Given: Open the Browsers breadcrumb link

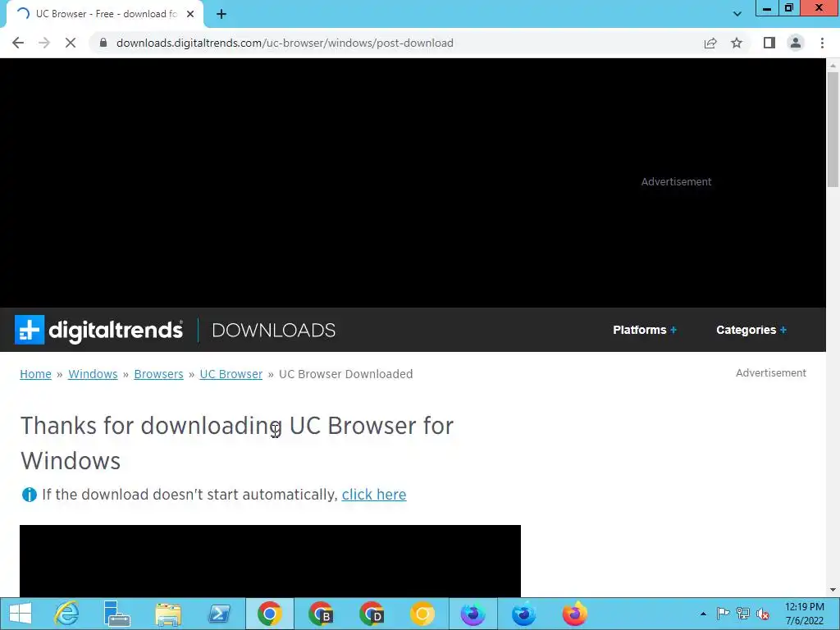Looking at the screenshot, I should click(158, 374).
